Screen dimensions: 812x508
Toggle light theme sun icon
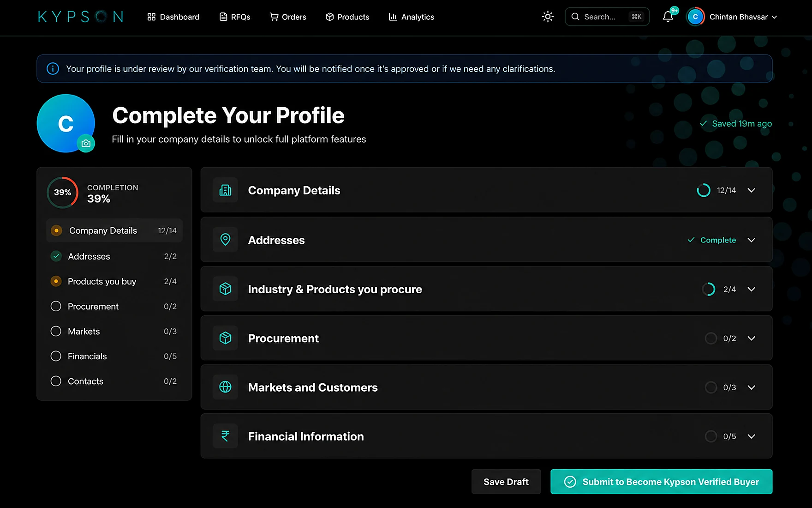tap(548, 17)
